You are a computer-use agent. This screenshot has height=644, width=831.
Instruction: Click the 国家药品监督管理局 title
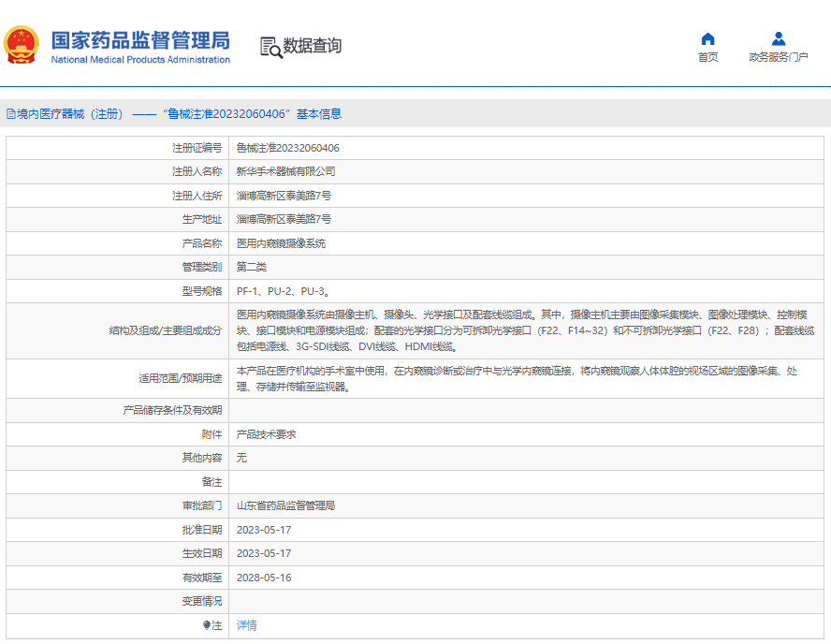pyautogui.click(x=140, y=40)
